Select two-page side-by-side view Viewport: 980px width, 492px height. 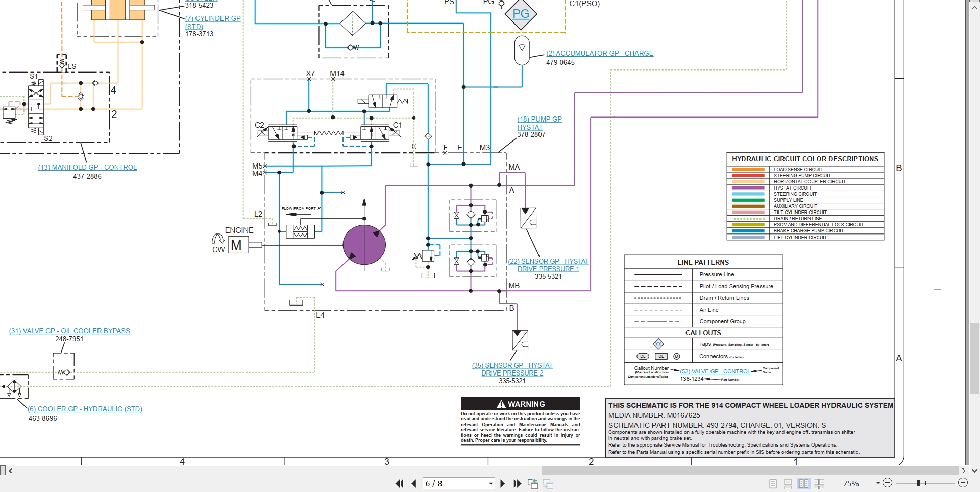pos(804,483)
